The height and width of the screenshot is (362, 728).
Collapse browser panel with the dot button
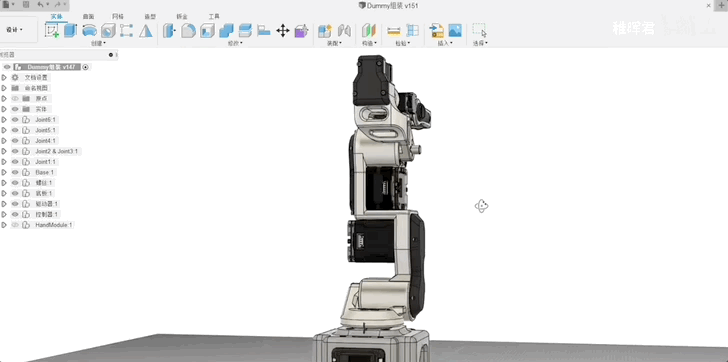(x=110, y=55)
